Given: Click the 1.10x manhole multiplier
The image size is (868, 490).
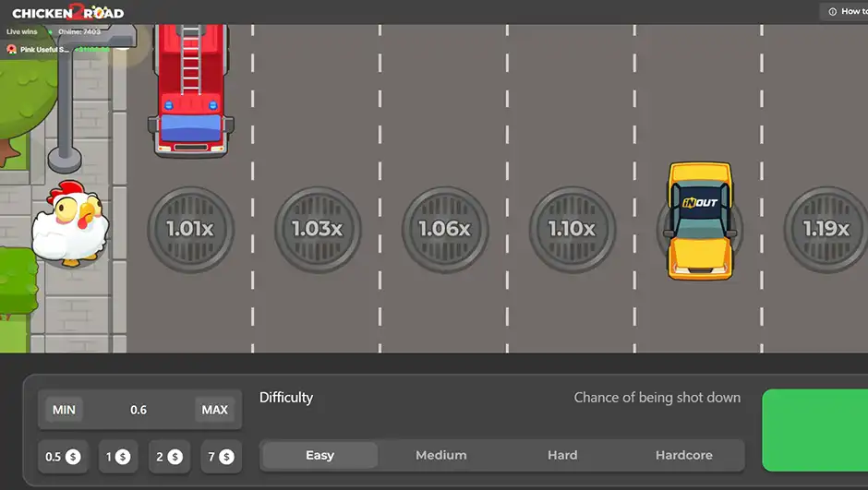Looking at the screenshot, I should pos(573,229).
